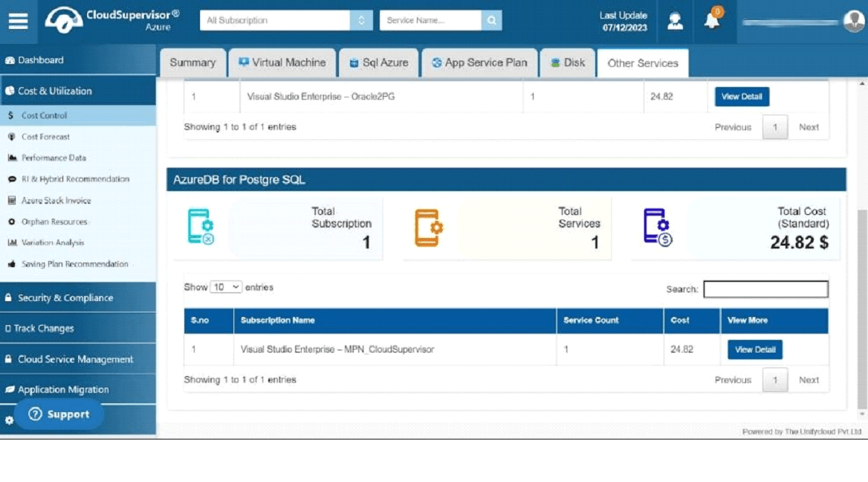Screen dimensions: 868x482
Task: Click the Orphan Resources icon
Action: [x=12, y=222]
